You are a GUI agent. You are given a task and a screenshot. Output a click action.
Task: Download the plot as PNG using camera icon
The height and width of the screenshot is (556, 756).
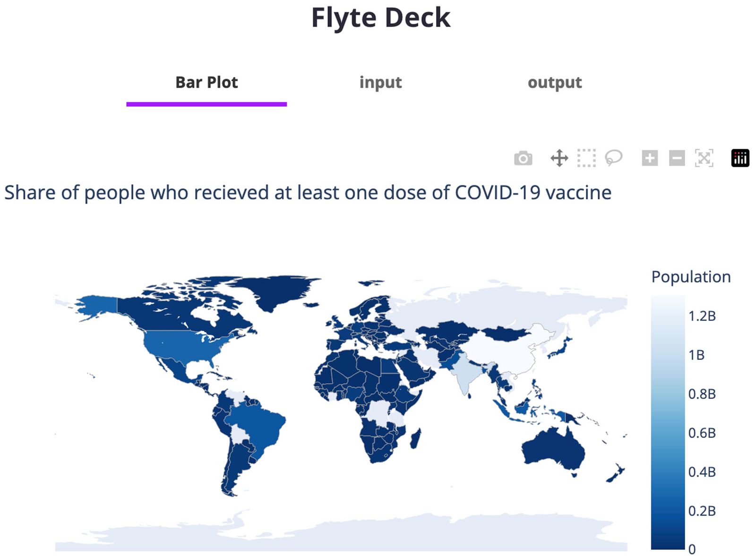(x=524, y=158)
